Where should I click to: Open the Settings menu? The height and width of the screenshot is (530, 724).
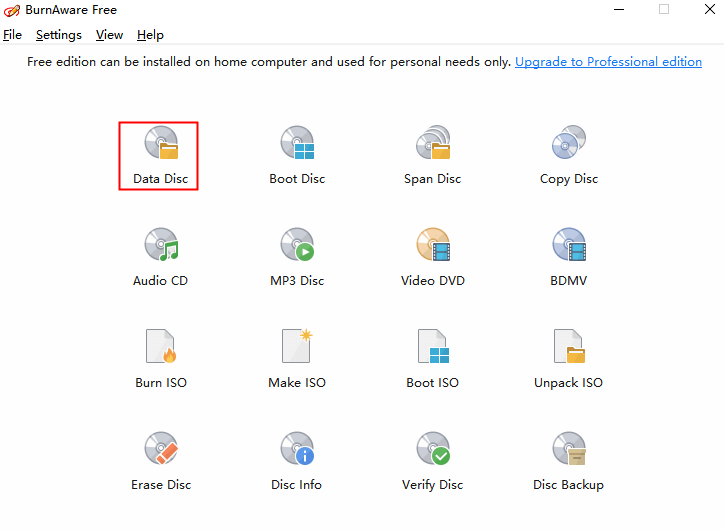tap(59, 35)
